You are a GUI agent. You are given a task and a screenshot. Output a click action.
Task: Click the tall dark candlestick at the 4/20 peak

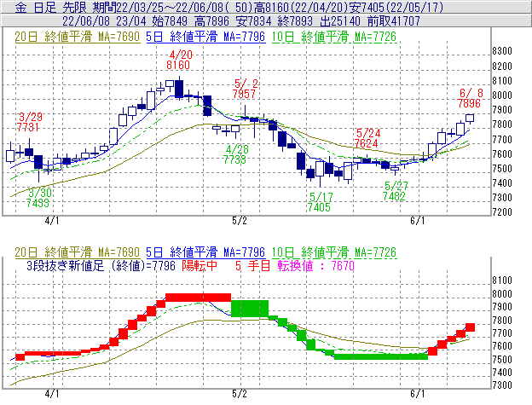tap(179, 89)
